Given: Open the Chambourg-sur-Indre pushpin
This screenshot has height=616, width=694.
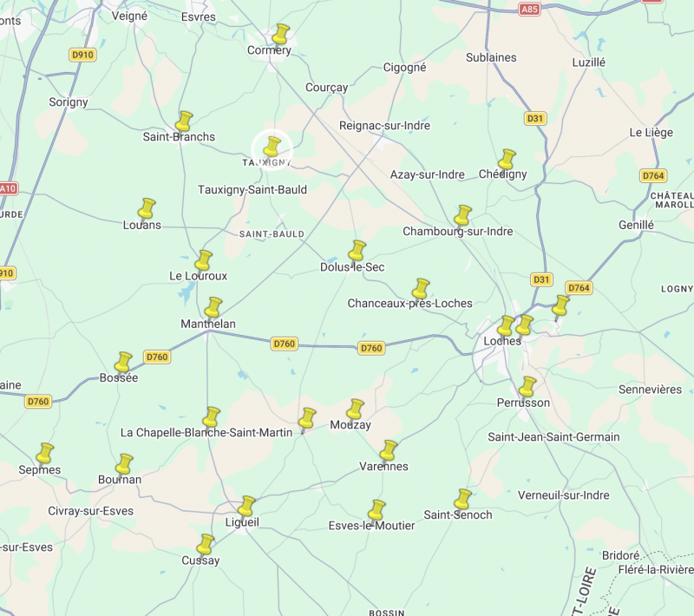Looking at the screenshot, I should click(462, 215).
